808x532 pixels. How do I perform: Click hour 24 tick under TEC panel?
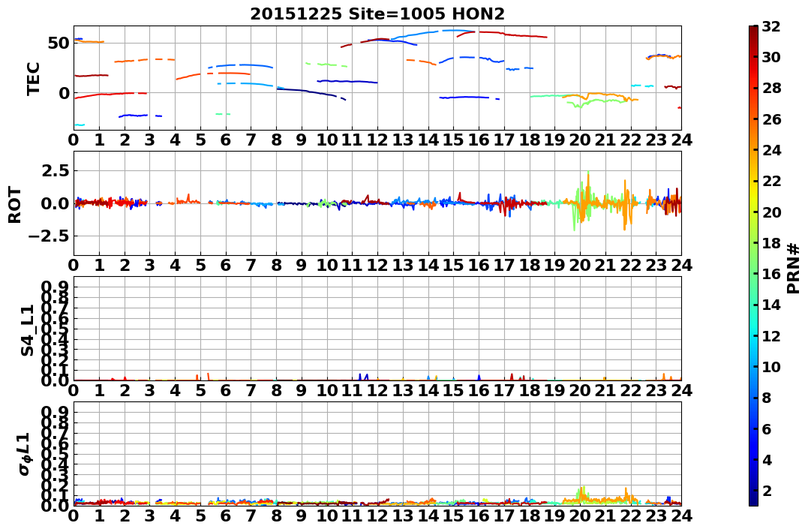[681, 140]
